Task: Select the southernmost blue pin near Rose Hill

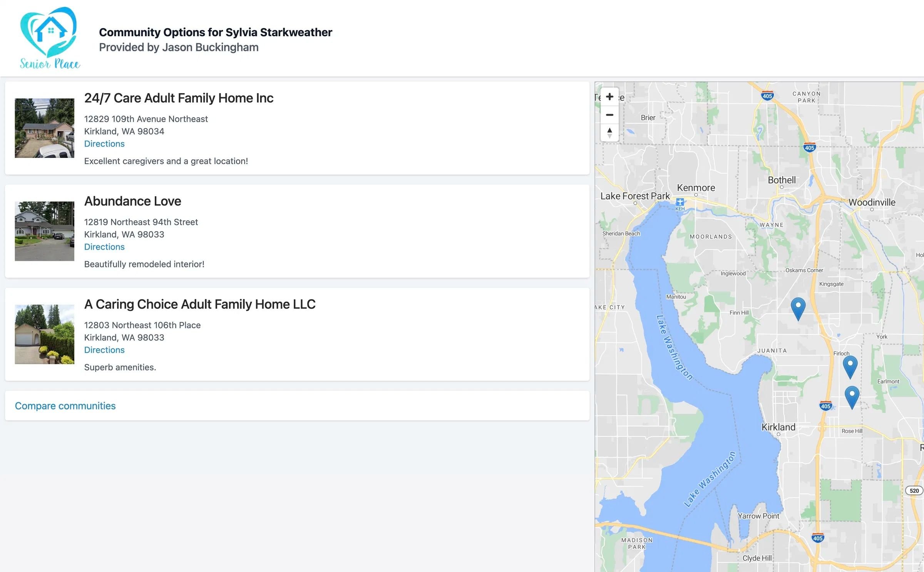Action: (852, 398)
